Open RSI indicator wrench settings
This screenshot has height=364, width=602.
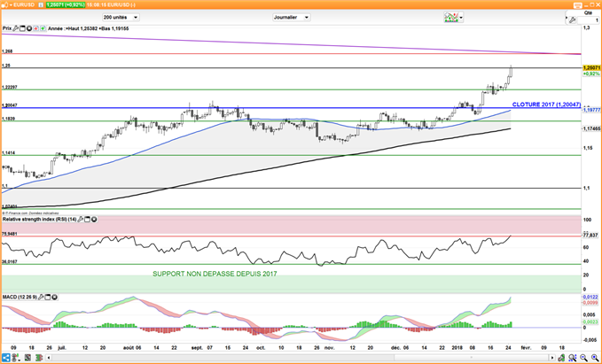[81, 220]
